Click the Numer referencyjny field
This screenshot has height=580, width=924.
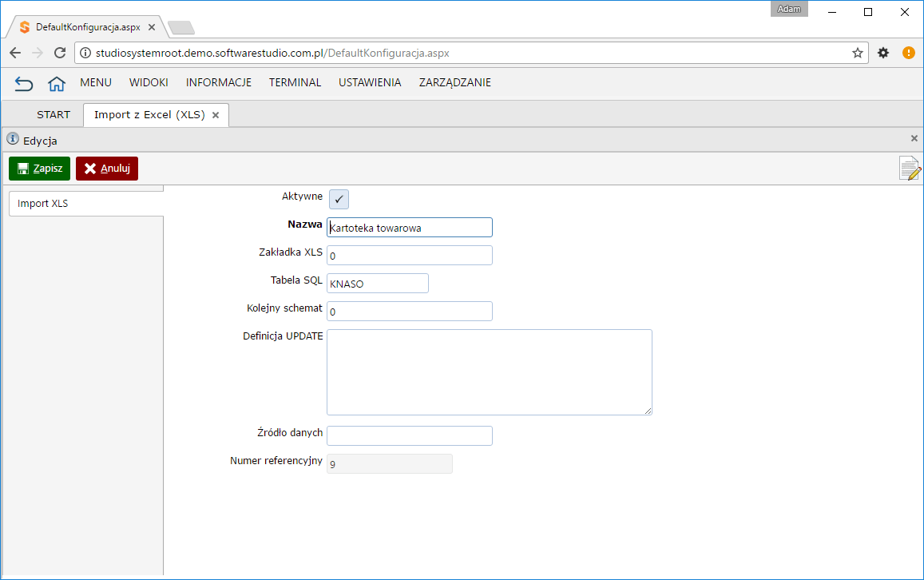[390, 464]
